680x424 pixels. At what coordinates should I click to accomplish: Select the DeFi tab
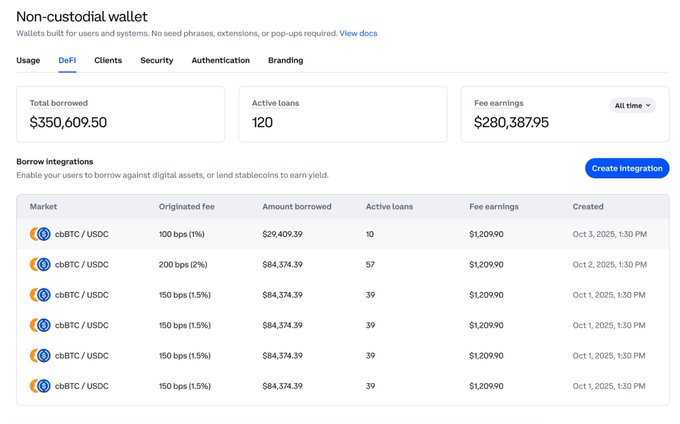[67, 60]
